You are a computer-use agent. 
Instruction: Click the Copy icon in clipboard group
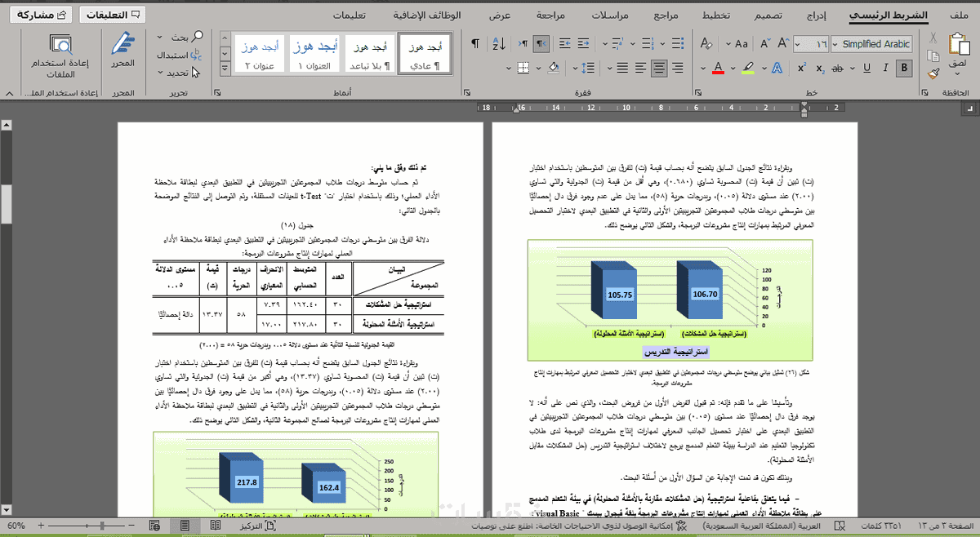933,55
